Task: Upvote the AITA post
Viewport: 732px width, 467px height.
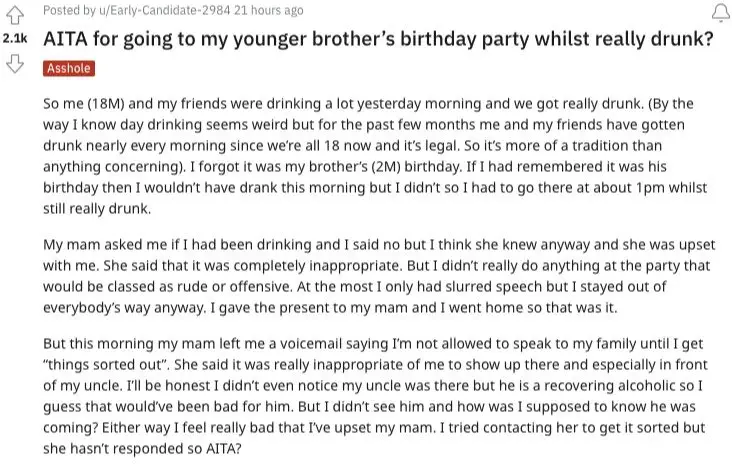Action: 14,14
